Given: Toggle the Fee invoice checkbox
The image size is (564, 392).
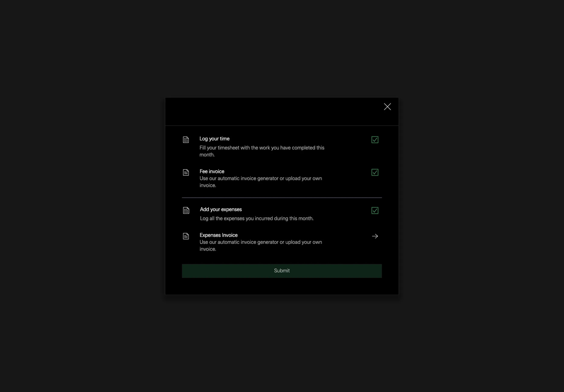Looking at the screenshot, I should click(x=375, y=172).
